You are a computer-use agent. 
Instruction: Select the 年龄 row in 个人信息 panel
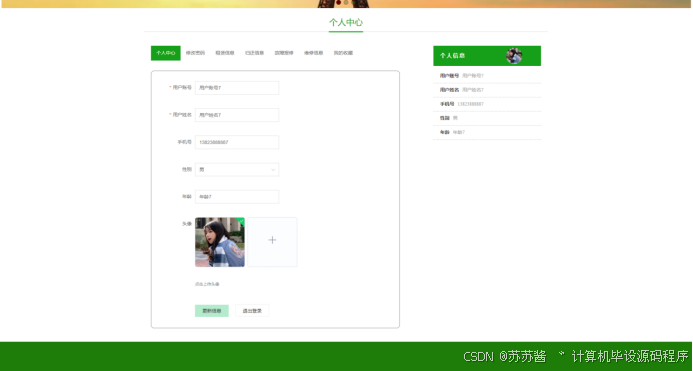point(487,133)
